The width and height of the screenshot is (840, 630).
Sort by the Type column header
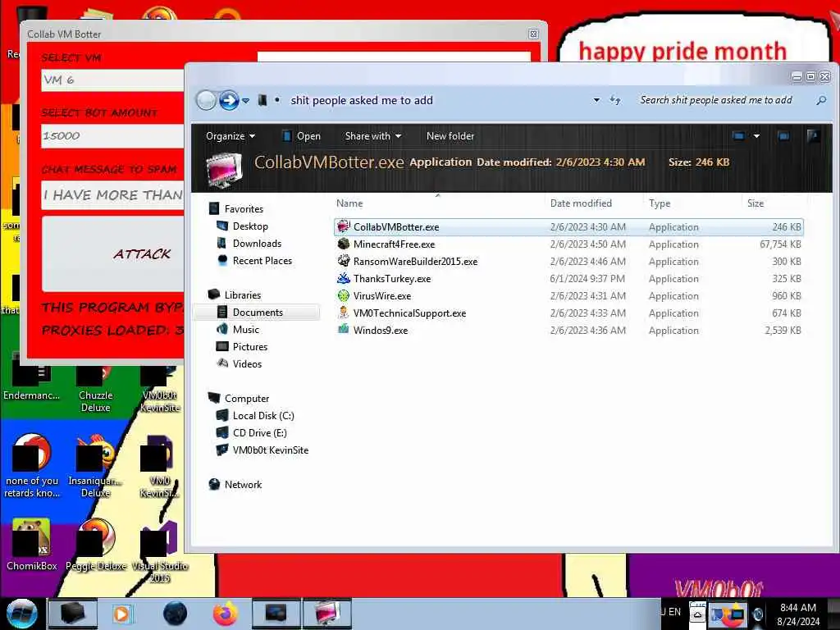click(660, 203)
